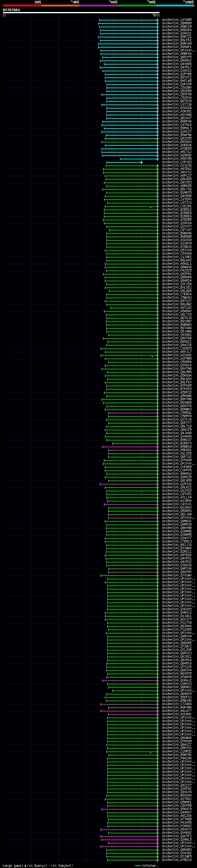Click the orange ~40% identity legend segment
Screen dimensions: 197x868
(60, 6)
